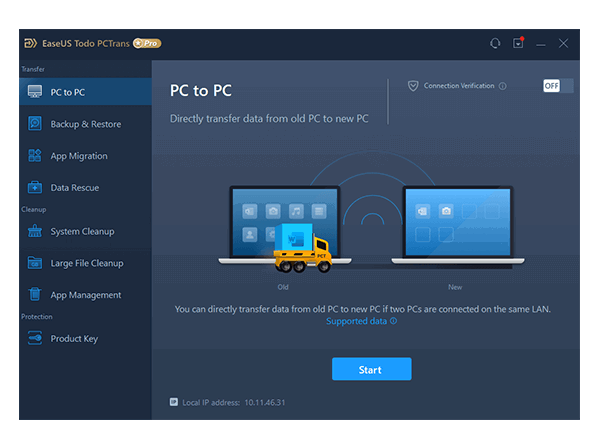Open Large File Cleanup section

[85, 263]
